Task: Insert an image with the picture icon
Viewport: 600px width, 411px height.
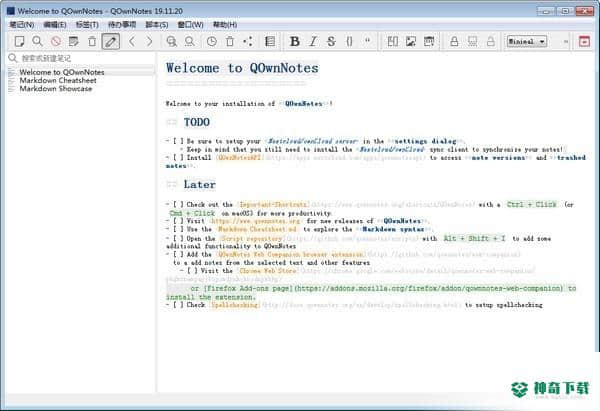Action: [411, 41]
